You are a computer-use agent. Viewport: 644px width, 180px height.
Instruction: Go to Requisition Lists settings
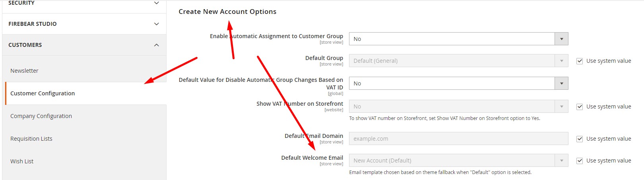pyautogui.click(x=31, y=139)
